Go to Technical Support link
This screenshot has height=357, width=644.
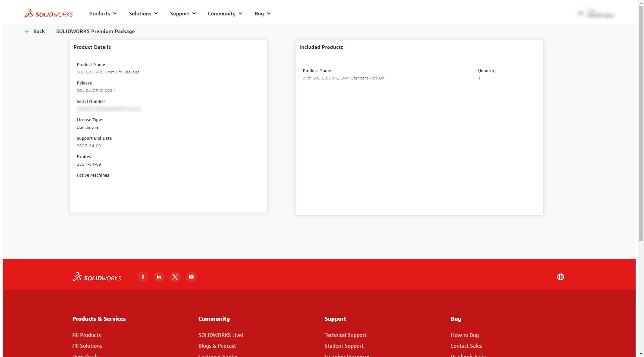coord(345,335)
